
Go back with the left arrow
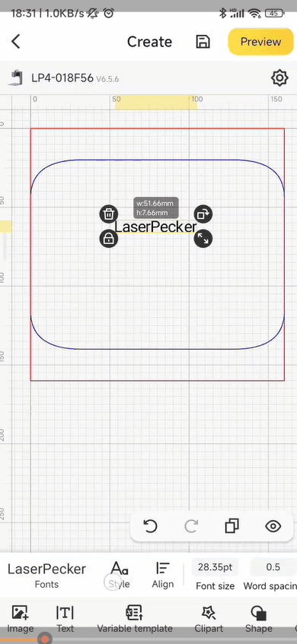[x=16, y=42]
